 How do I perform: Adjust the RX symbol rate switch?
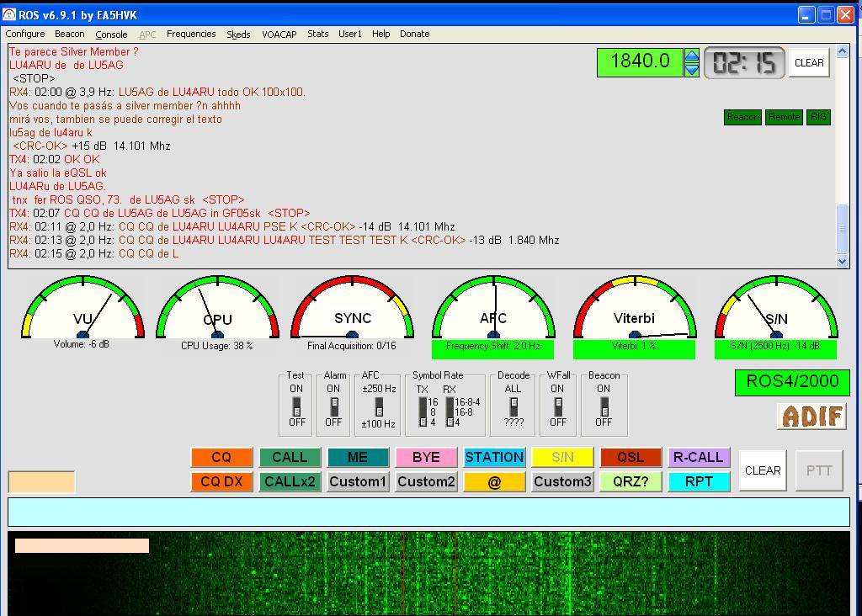(450, 412)
